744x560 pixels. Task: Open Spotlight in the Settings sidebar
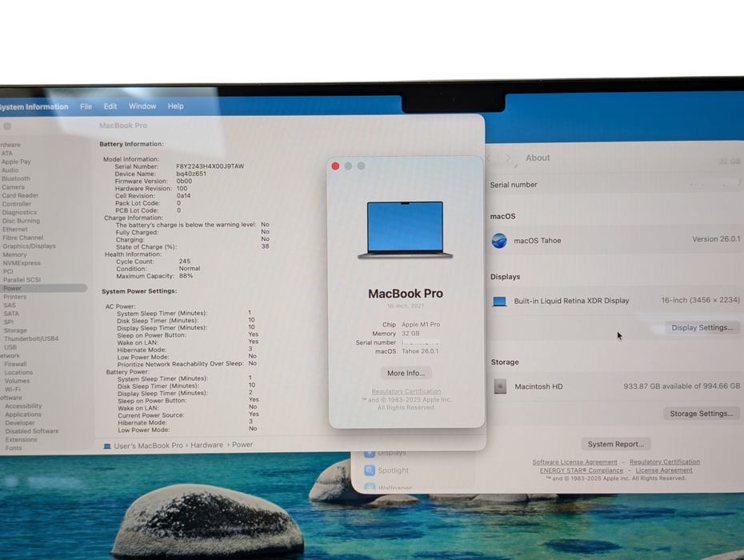point(393,470)
